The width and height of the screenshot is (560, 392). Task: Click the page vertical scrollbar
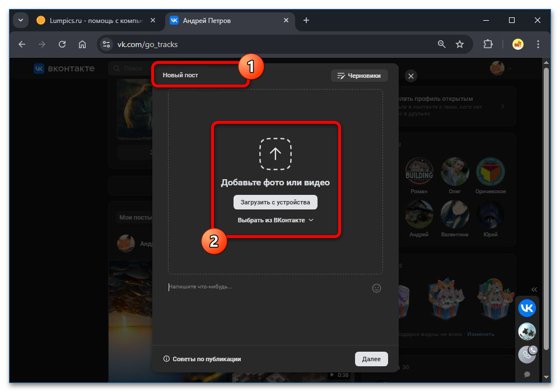tap(546, 209)
